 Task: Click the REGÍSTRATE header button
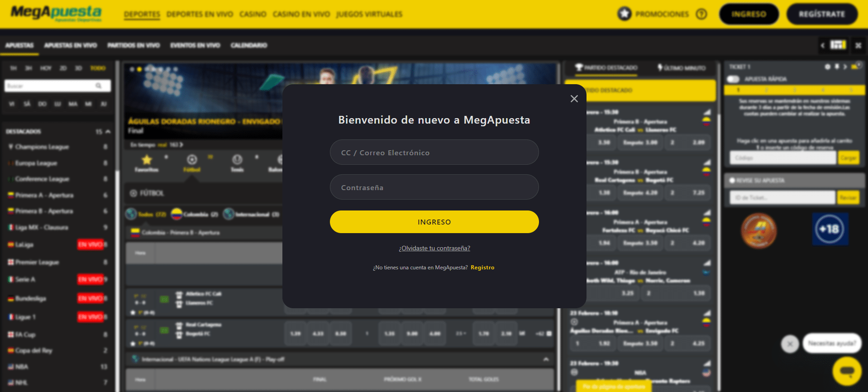click(822, 14)
